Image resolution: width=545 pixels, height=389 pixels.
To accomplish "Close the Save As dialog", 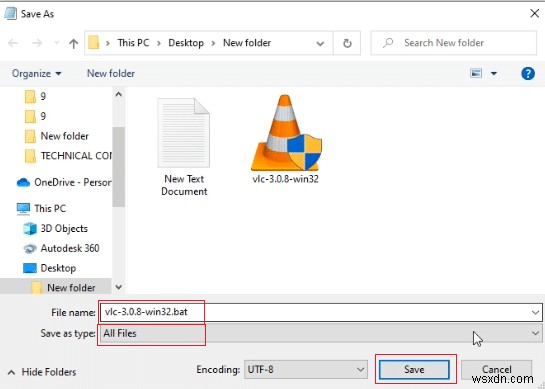I will click(x=534, y=14).
